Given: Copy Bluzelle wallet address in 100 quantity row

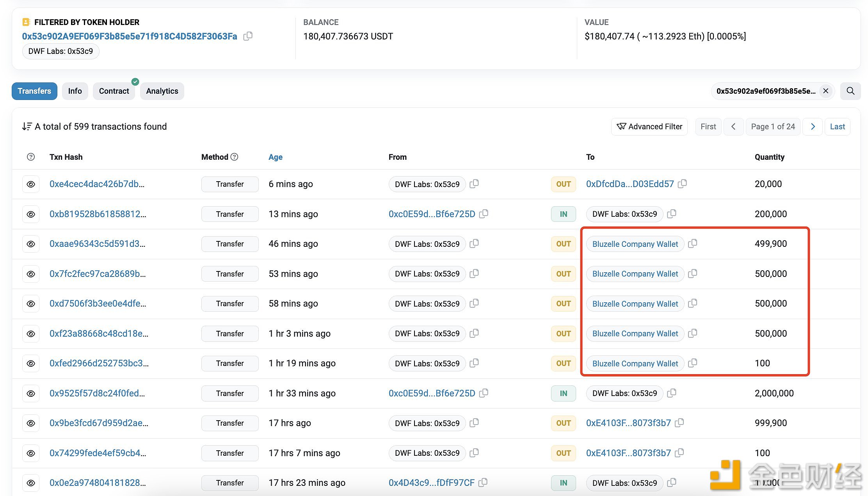Looking at the screenshot, I should click(693, 363).
